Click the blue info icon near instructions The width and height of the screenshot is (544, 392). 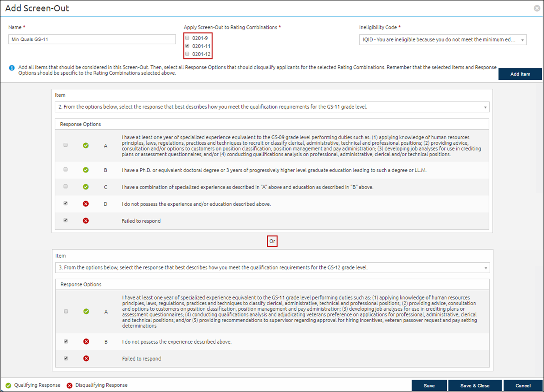tap(11, 67)
